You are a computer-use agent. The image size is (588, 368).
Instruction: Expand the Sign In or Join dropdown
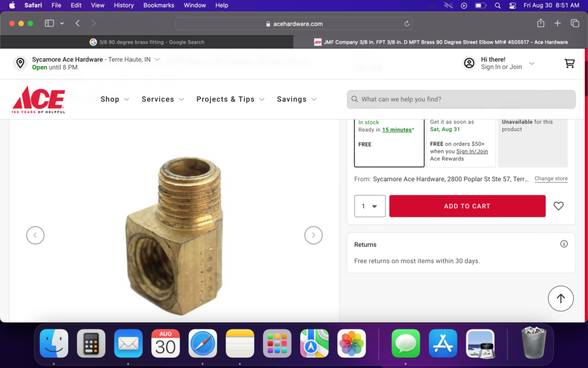pos(531,63)
